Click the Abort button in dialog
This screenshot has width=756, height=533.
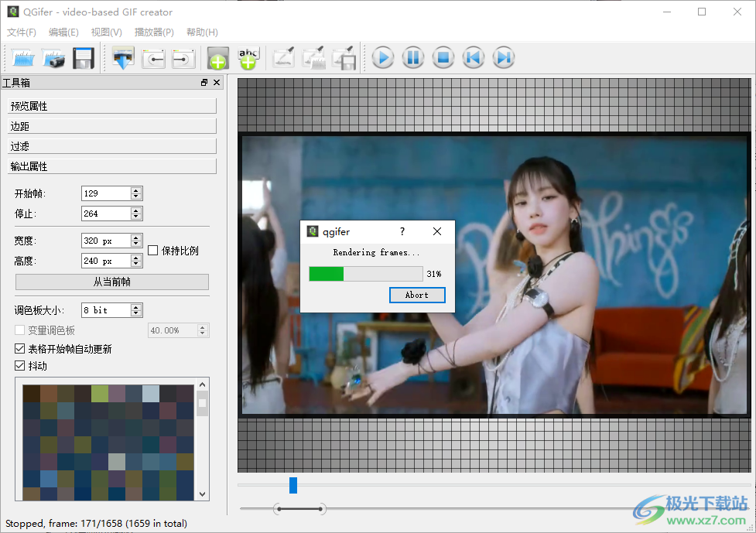(x=417, y=295)
